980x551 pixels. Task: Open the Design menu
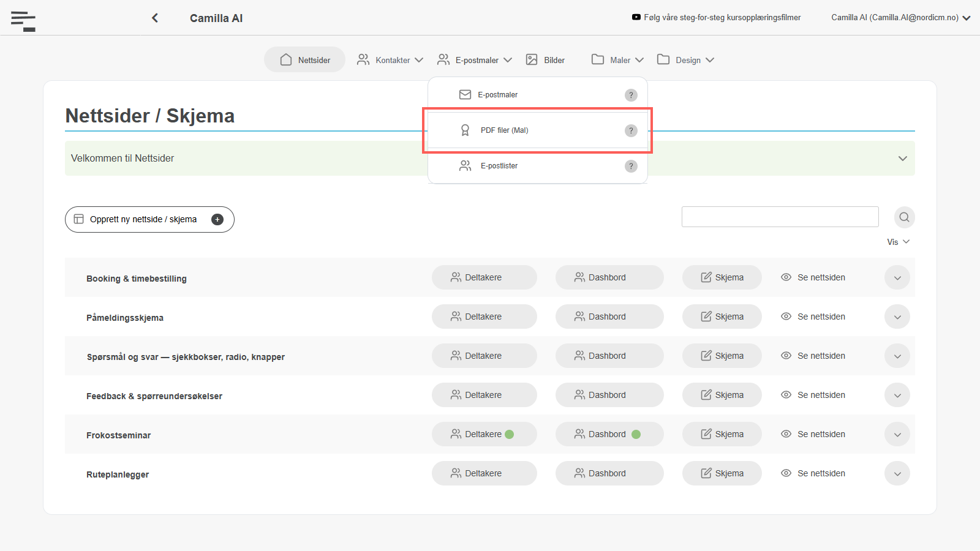(685, 59)
